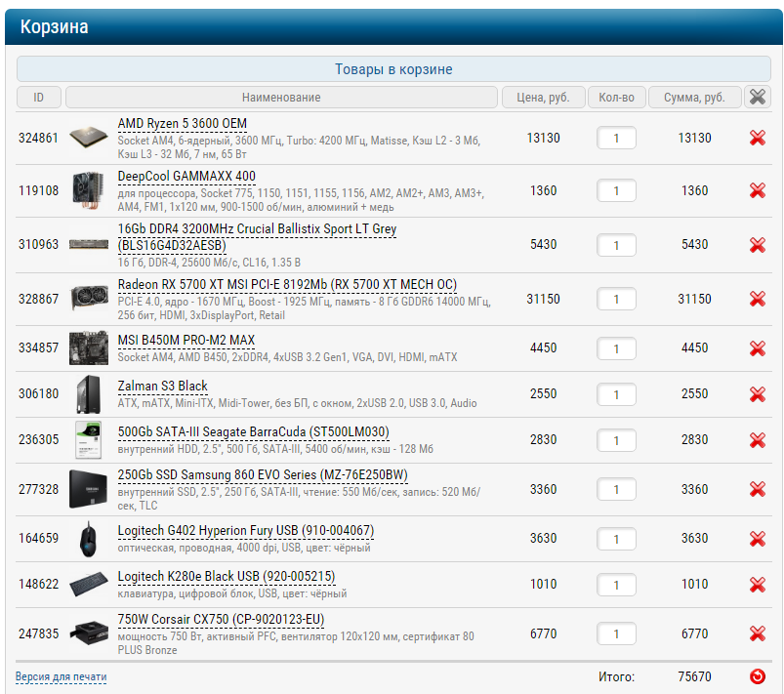
Task: Click product ID 247835
Action: (x=38, y=634)
